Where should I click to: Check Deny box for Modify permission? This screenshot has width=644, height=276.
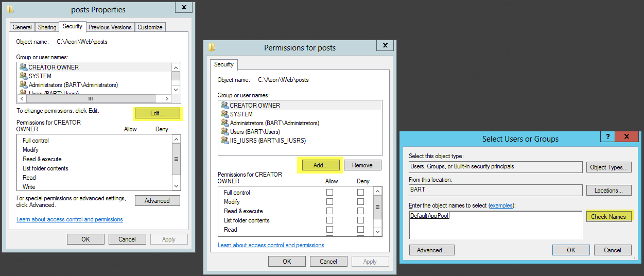click(x=360, y=201)
